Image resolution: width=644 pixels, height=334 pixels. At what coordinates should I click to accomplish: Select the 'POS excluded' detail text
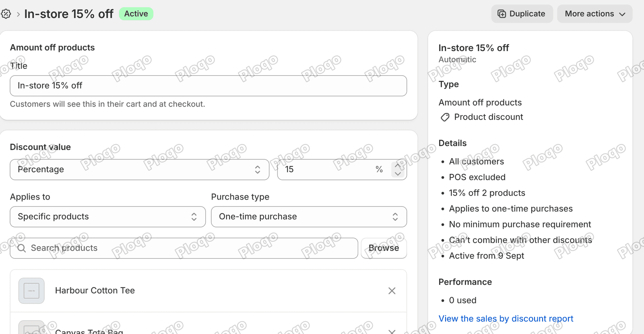[477, 177]
